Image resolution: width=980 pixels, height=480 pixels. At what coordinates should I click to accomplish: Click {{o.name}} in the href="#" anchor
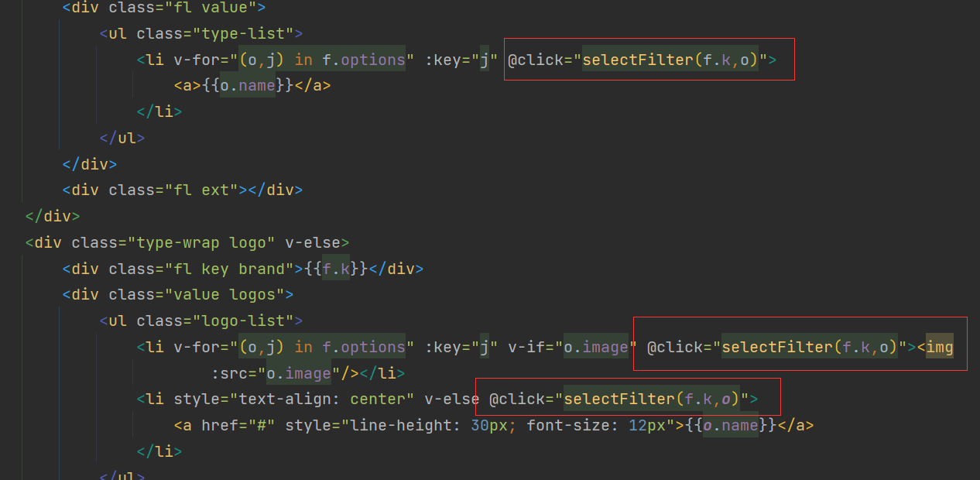coord(731,426)
